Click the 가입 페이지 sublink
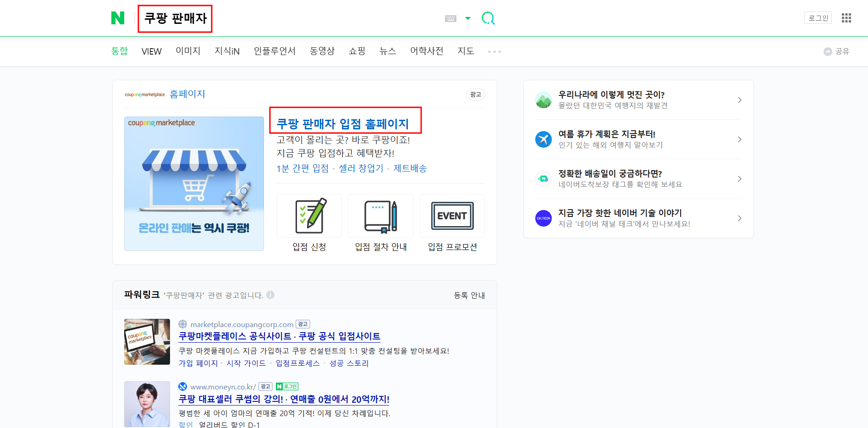 198,363
